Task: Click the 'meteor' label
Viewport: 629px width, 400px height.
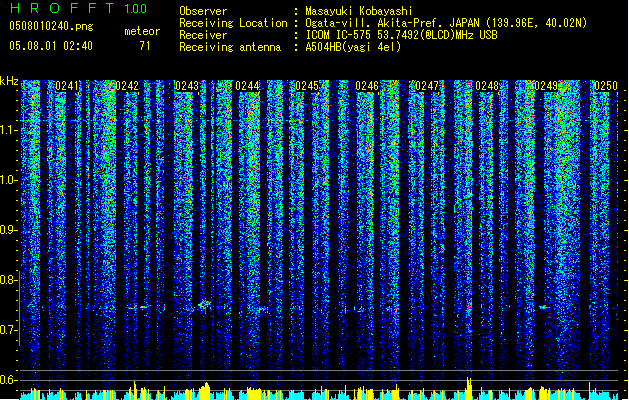Action: (x=142, y=31)
